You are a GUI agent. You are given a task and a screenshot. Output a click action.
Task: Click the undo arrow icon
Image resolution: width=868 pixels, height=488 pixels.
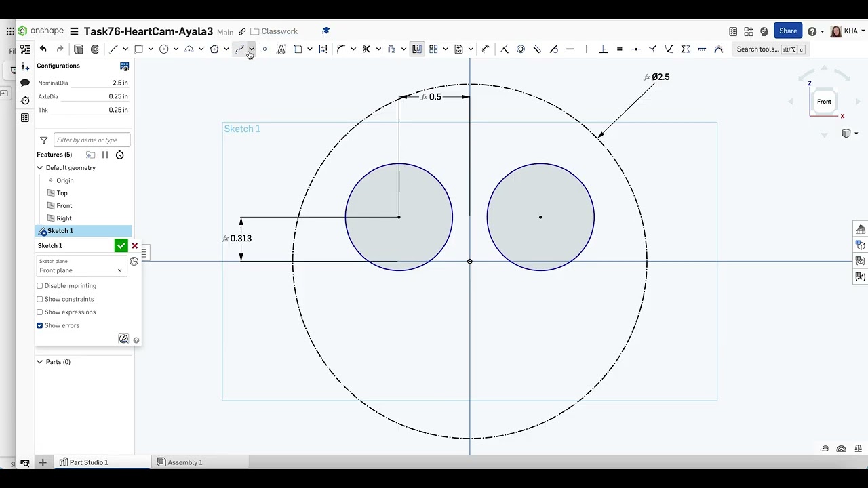pos(43,49)
